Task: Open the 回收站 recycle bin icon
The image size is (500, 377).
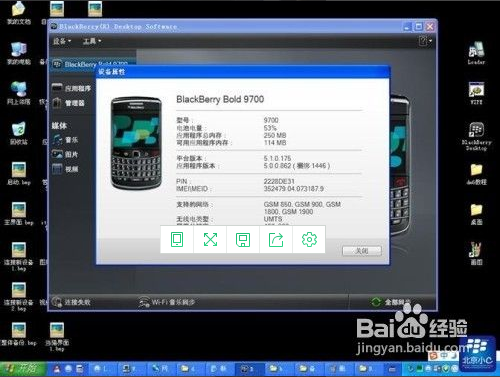Action: [19, 133]
